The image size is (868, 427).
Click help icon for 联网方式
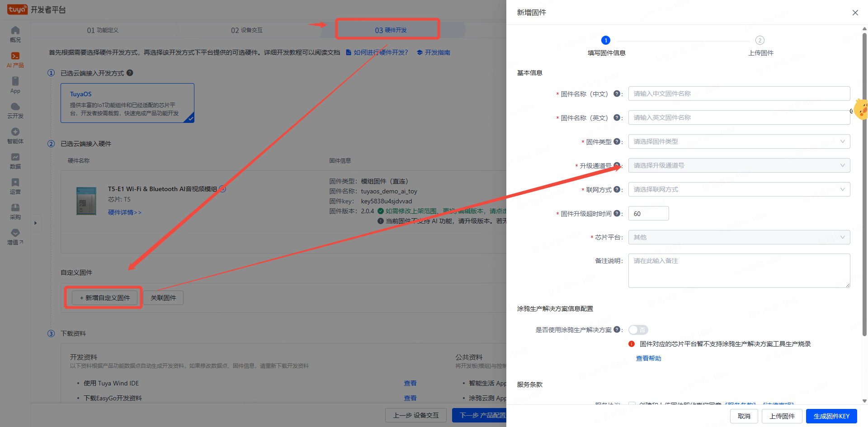coord(617,189)
